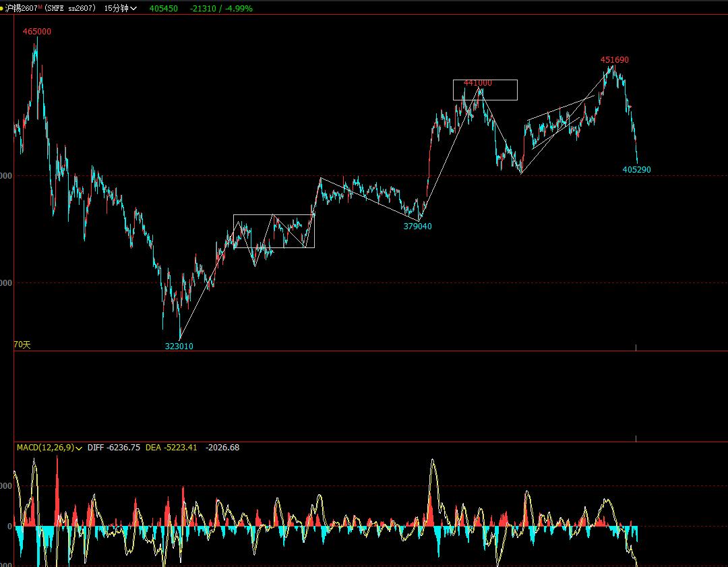Viewport: 728px width, 567px height.
Task: Click the swing low label 379040
Action: click(417, 226)
